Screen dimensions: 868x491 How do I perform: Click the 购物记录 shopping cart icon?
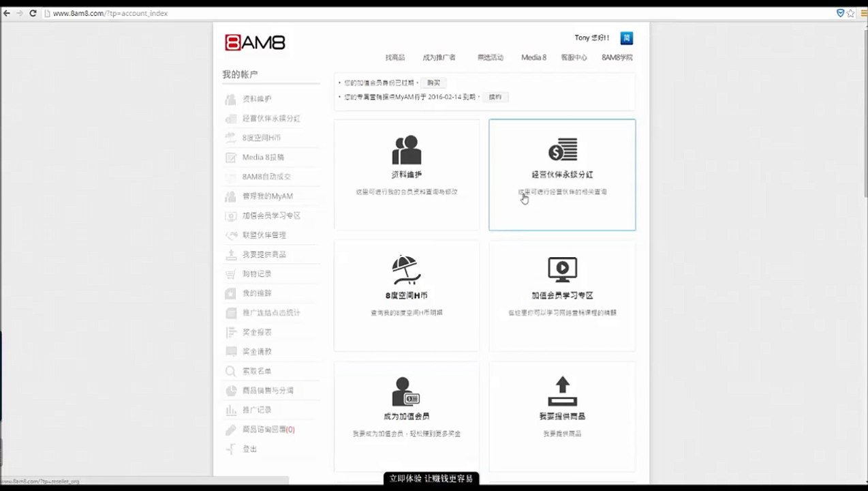[230, 274]
